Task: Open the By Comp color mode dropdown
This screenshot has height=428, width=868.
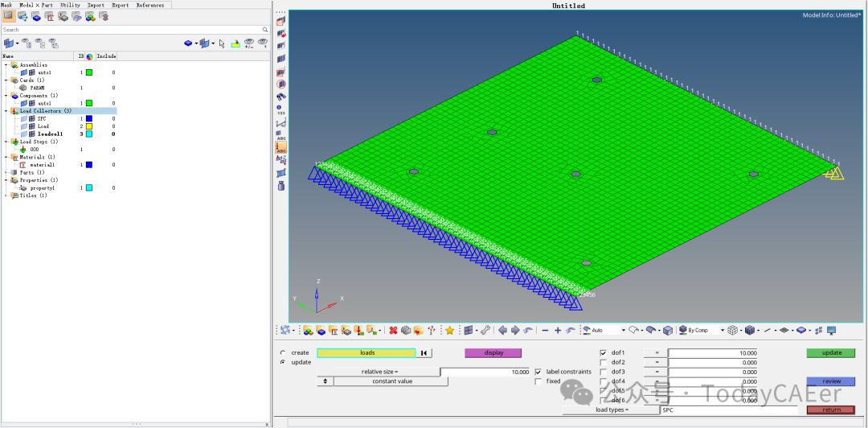Action: [x=722, y=331]
